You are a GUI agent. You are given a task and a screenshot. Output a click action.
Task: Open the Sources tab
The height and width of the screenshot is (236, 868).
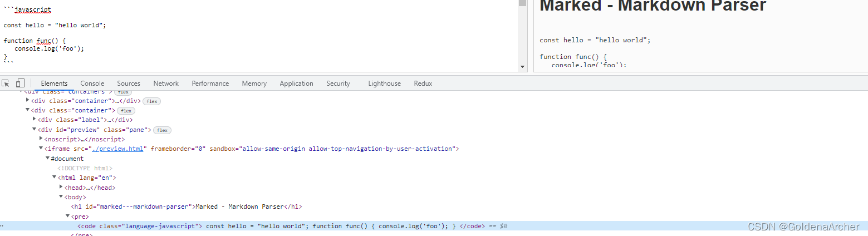click(129, 83)
